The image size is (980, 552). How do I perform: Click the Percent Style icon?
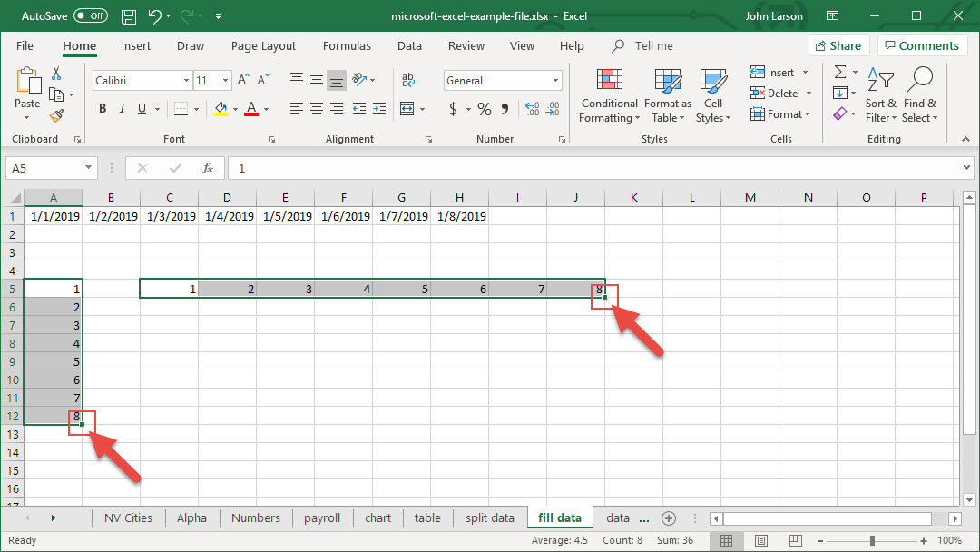coord(485,109)
